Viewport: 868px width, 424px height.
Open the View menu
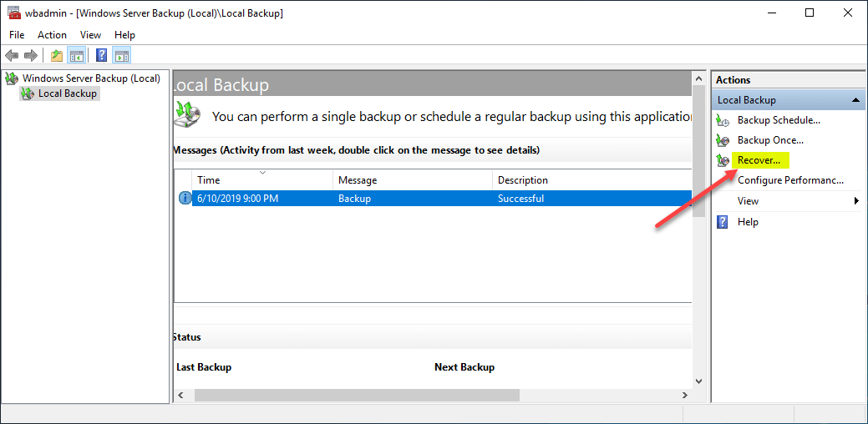[x=91, y=35]
